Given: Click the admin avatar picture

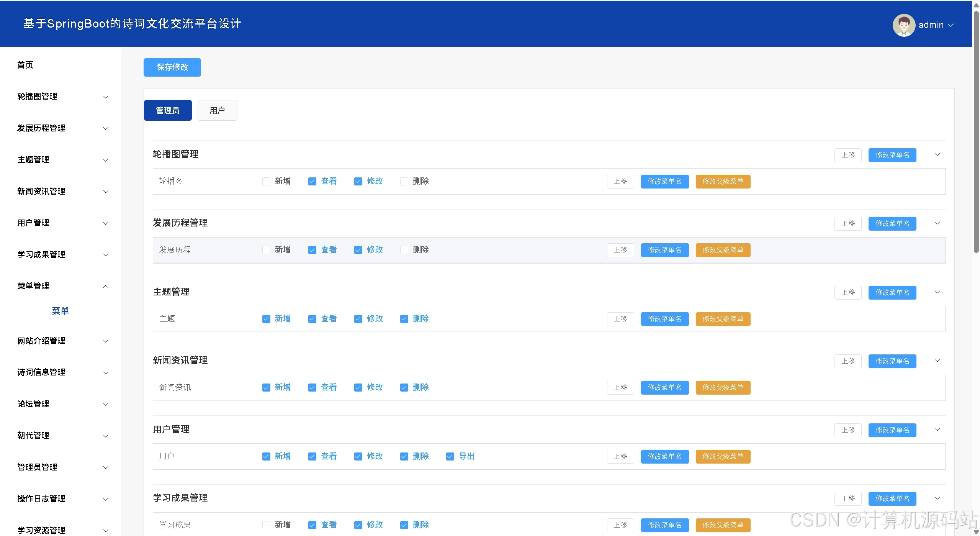Looking at the screenshot, I should click(904, 25).
